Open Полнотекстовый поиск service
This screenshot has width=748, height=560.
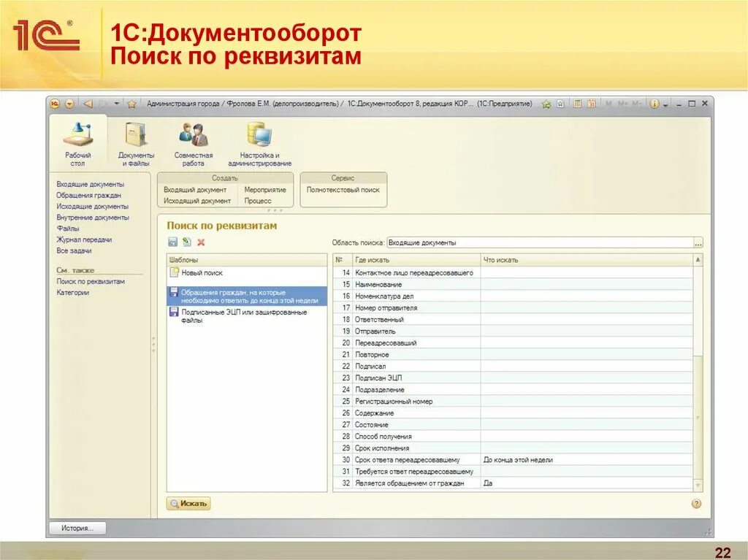tap(343, 189)
